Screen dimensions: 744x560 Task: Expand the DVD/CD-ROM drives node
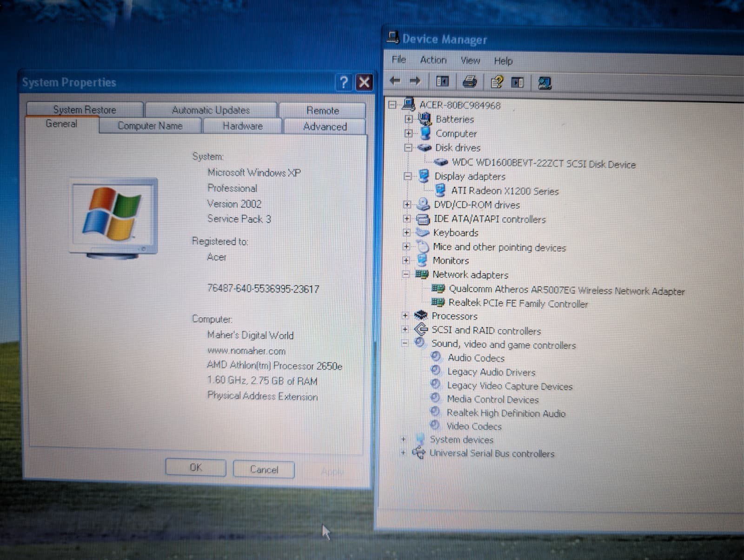[407, 204]
